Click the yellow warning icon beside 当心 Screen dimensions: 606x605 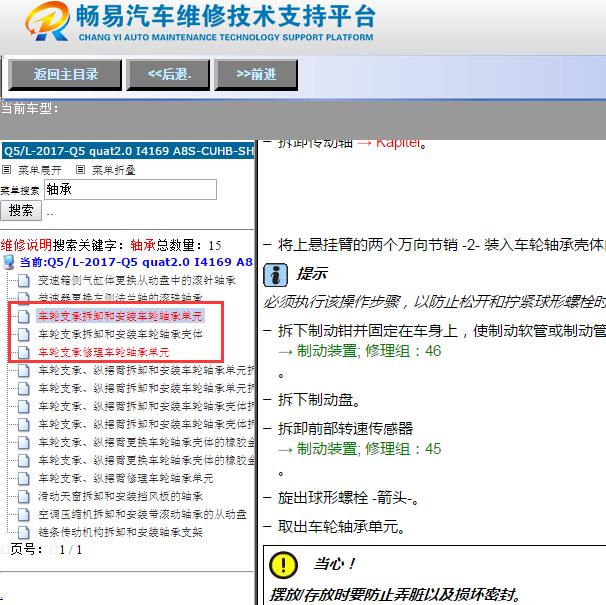pyautogui.click(x=283, y=564)
